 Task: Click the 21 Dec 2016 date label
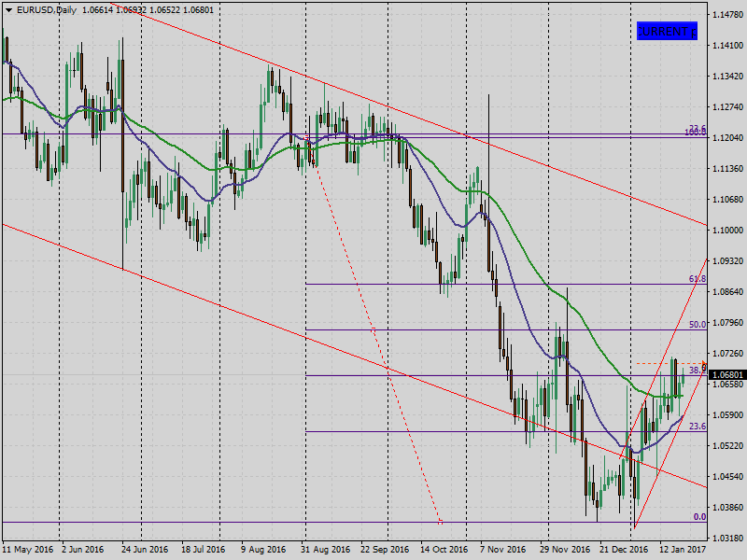(x=624, y=550)
